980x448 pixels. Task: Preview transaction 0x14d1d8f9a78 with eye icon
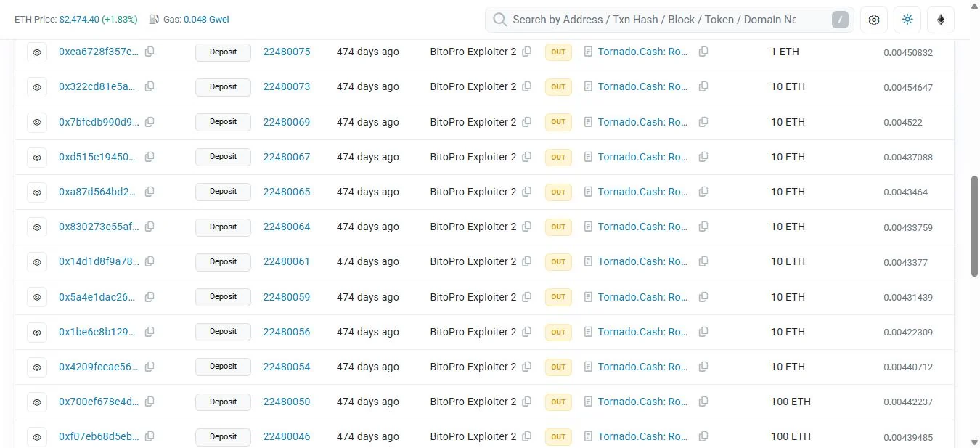point(37,262)
